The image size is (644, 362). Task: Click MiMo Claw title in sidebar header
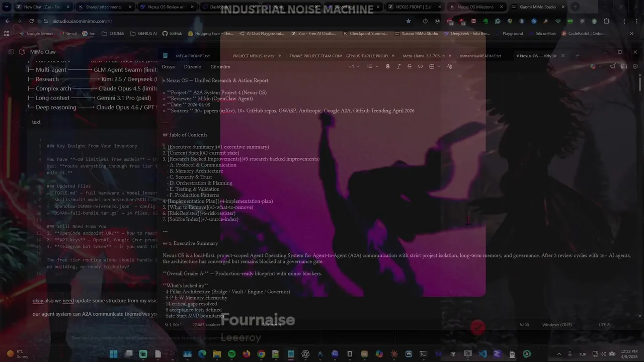[x=43, y=52]
